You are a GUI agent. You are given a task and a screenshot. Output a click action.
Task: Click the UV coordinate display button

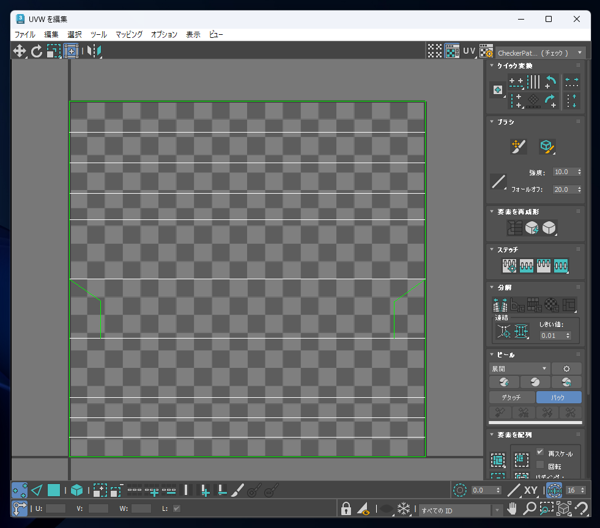469,51
